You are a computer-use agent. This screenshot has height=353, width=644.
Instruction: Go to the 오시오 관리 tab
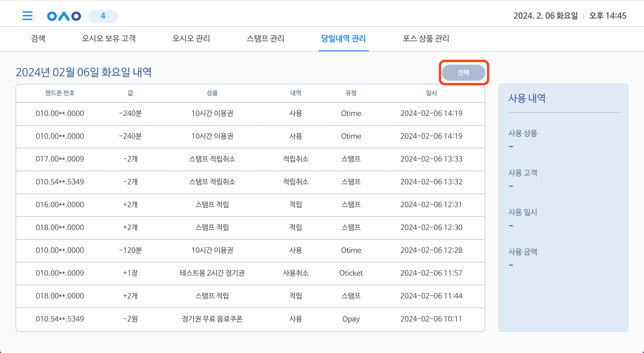click(191, 38)
